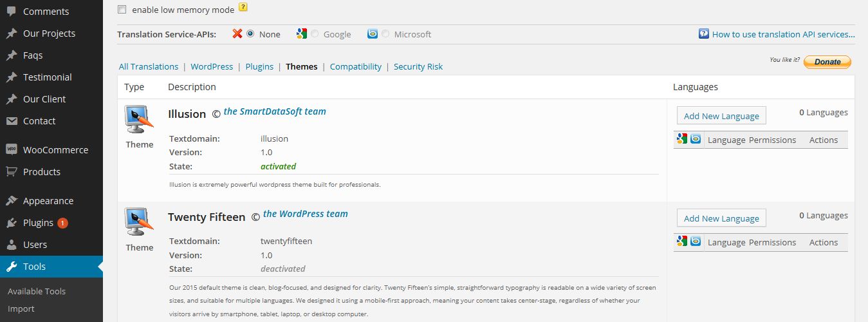The height and width of the screenshot is (322, 868).
Task: Click Add New Language for Illusion theme
Action: tap(721, 116)
